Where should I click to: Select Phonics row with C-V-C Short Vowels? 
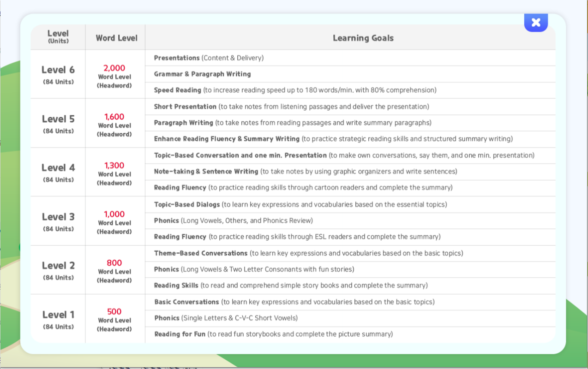coord(350,318)
